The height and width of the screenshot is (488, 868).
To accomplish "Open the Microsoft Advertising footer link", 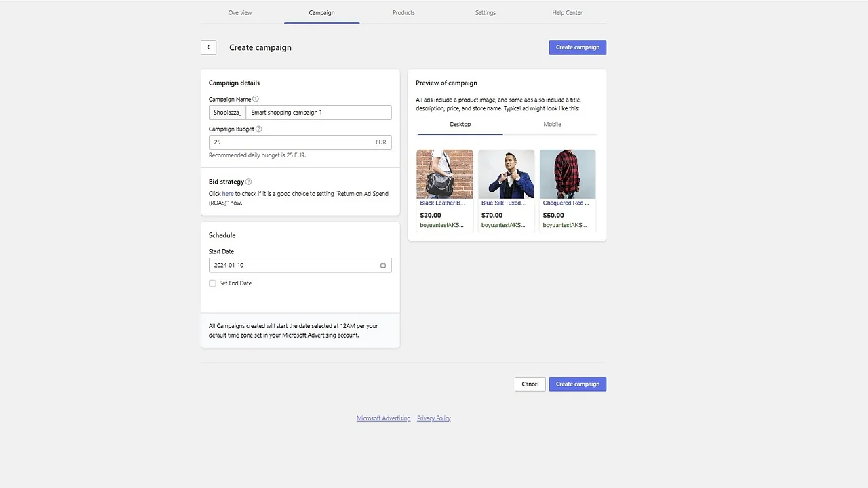I will click(383, 418).
